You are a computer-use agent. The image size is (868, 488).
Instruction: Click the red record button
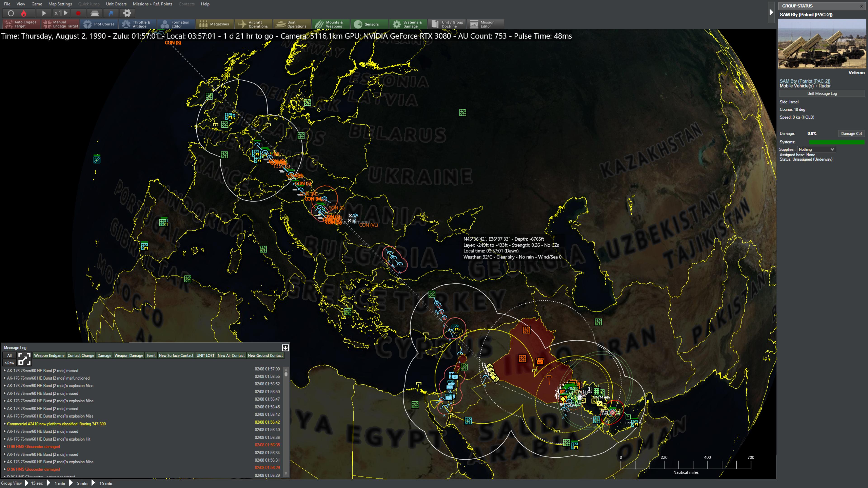coord(78,13)
